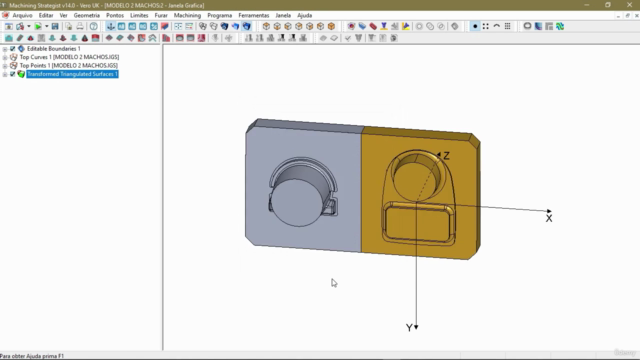This screenshot has width=640, height=360.
Task: Click the last orange cube view icon
Action: click(331, 27)
